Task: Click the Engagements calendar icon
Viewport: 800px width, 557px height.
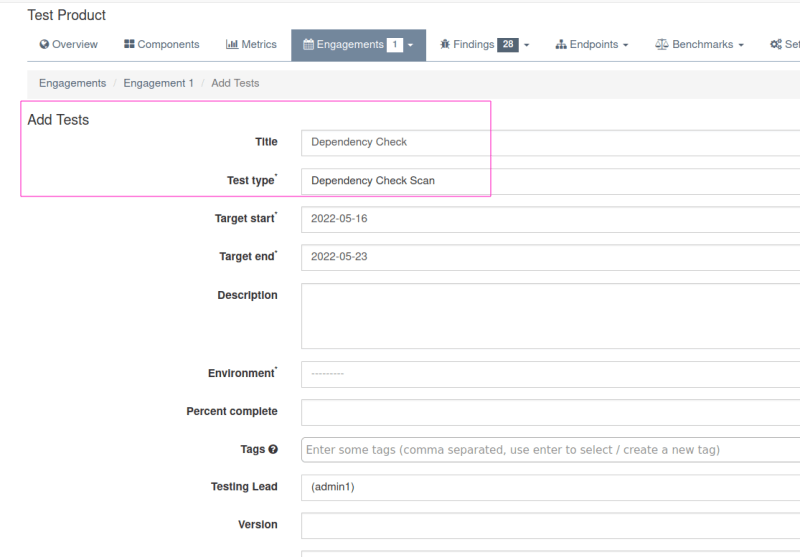Action: 308,44
